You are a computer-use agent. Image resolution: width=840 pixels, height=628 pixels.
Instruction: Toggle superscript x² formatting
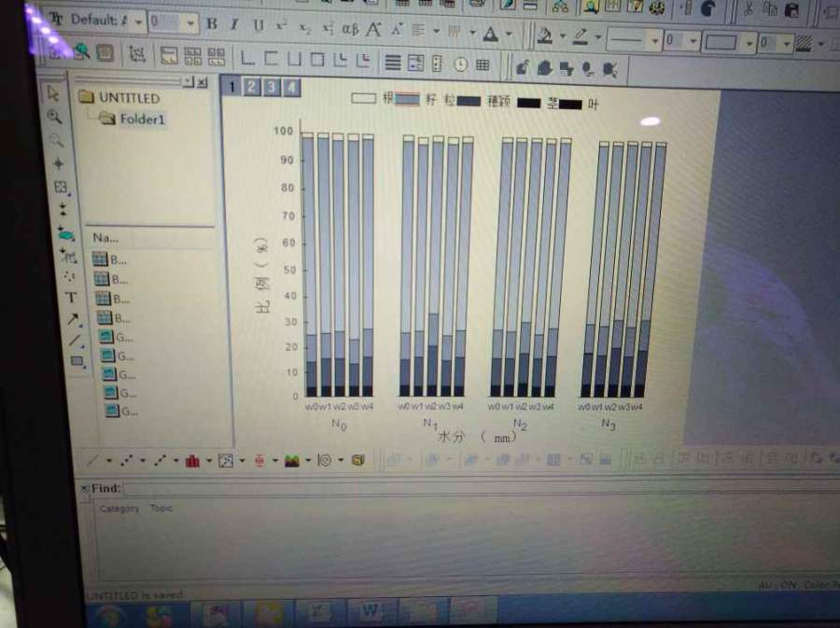click(x=281, y=26)
